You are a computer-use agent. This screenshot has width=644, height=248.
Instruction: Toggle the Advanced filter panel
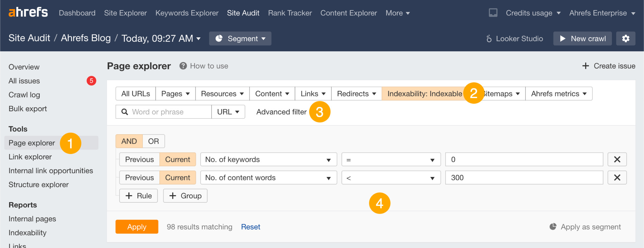(281, 112)
